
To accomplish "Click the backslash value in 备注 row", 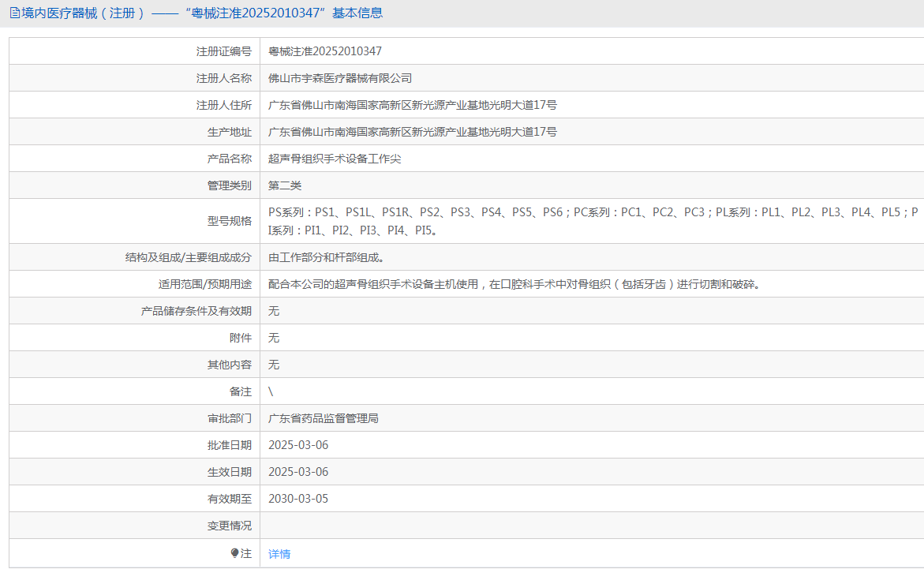I will (x=271, y=391).
